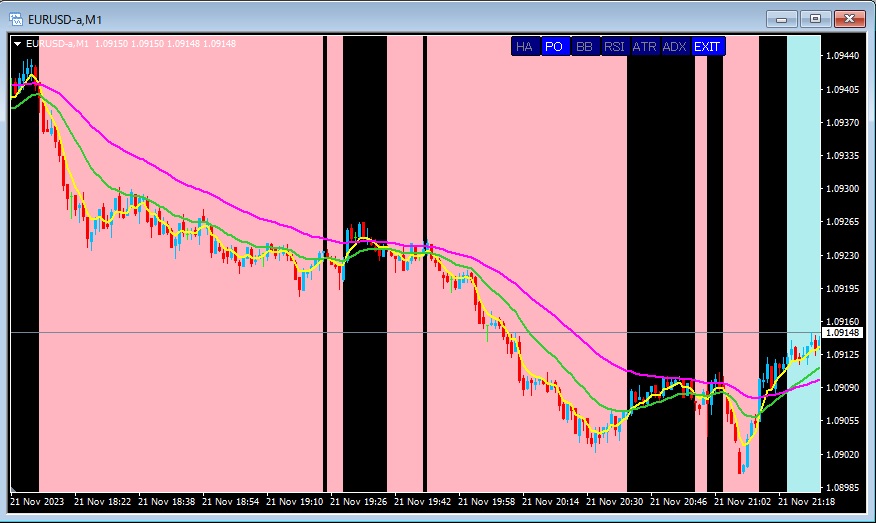876x523 pixels.
Task: Click the time label 21 Nov 19:26
Action: 359,501
